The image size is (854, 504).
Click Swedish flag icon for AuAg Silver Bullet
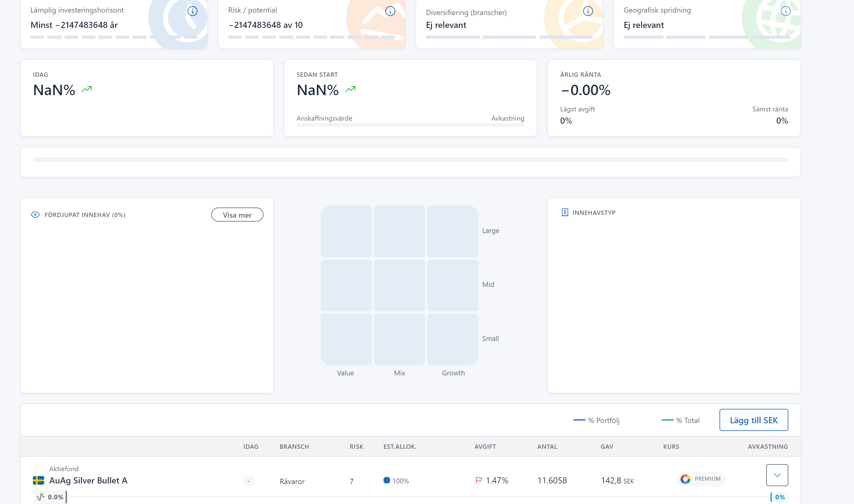(x=38, y=480)
